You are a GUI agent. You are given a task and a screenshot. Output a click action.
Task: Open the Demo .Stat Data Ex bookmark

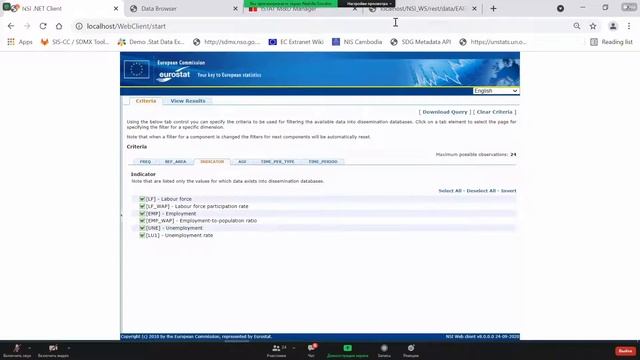151,42
